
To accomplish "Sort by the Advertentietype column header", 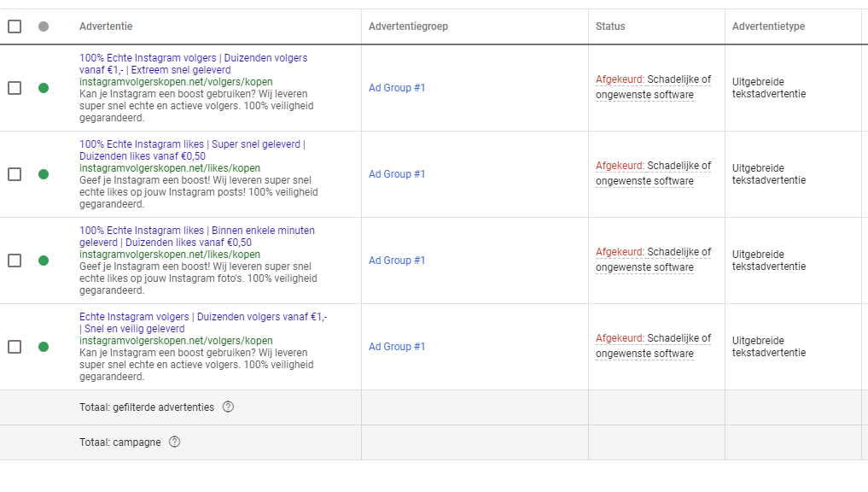I will pos(768,26).
